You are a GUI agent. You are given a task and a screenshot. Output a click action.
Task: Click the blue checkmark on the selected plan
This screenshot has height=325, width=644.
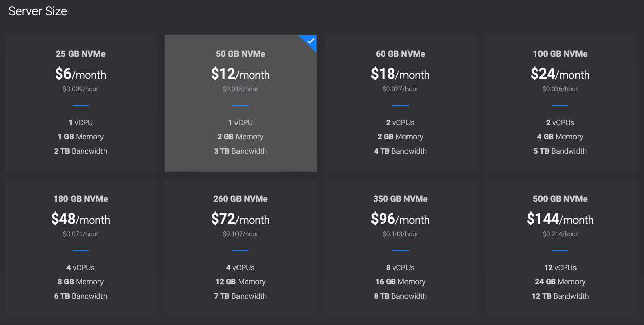(x=311, y=41)
